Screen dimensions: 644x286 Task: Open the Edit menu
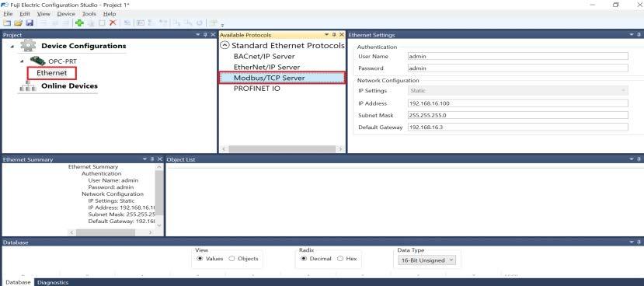click(25, 13)
